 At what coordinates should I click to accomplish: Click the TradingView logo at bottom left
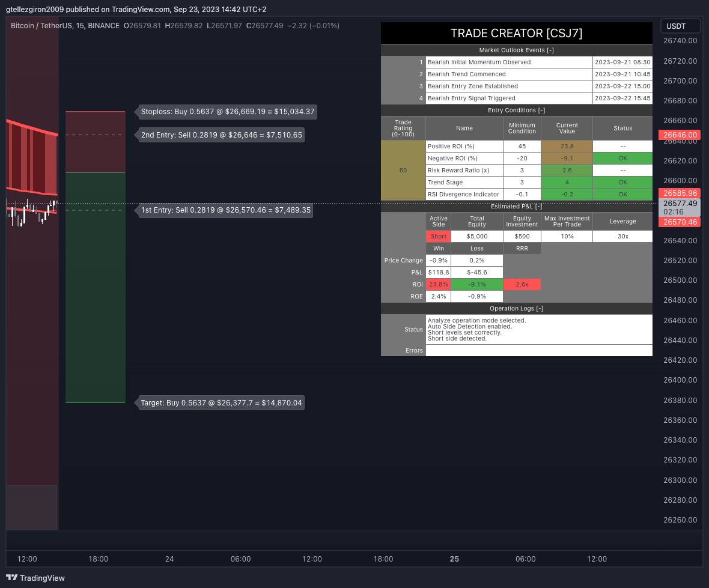35,578
